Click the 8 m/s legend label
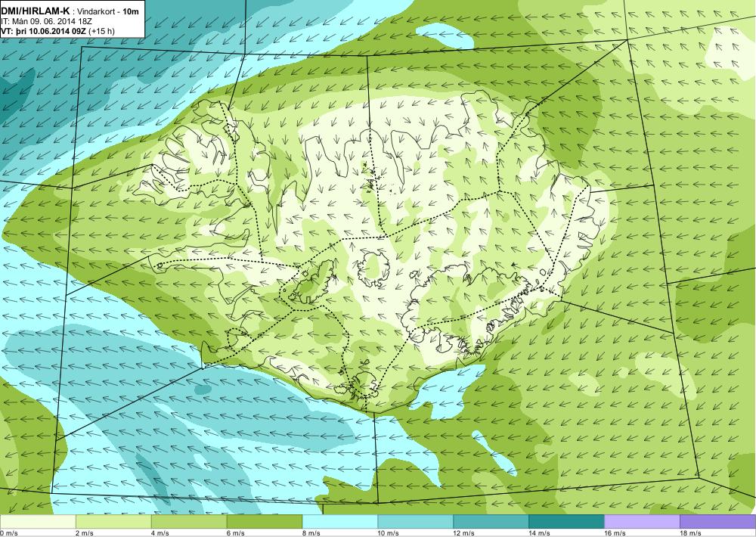Image resolution: width=756 pixels, height=537 pixels. coord(311,533)
